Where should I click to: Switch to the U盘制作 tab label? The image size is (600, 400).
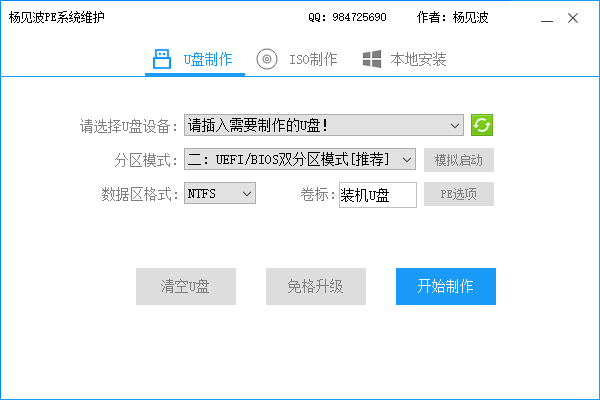207,60
